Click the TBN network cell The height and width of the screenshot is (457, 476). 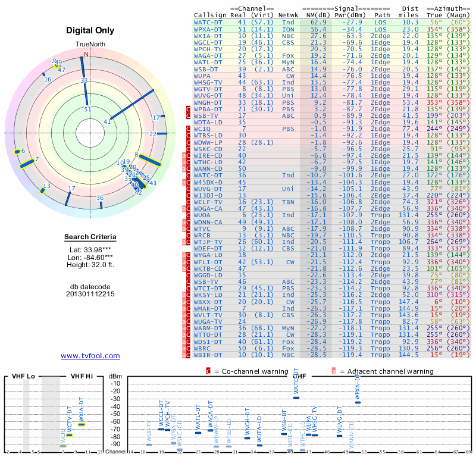288,202
